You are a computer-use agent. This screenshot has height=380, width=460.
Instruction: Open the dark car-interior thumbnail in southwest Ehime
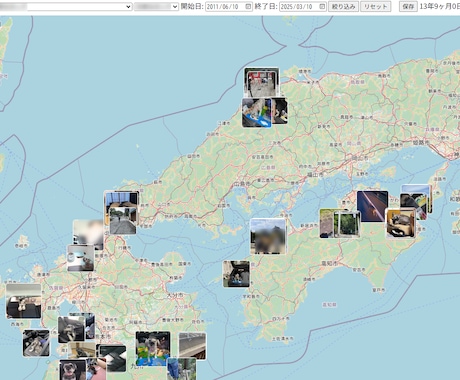tap(236, 274)
